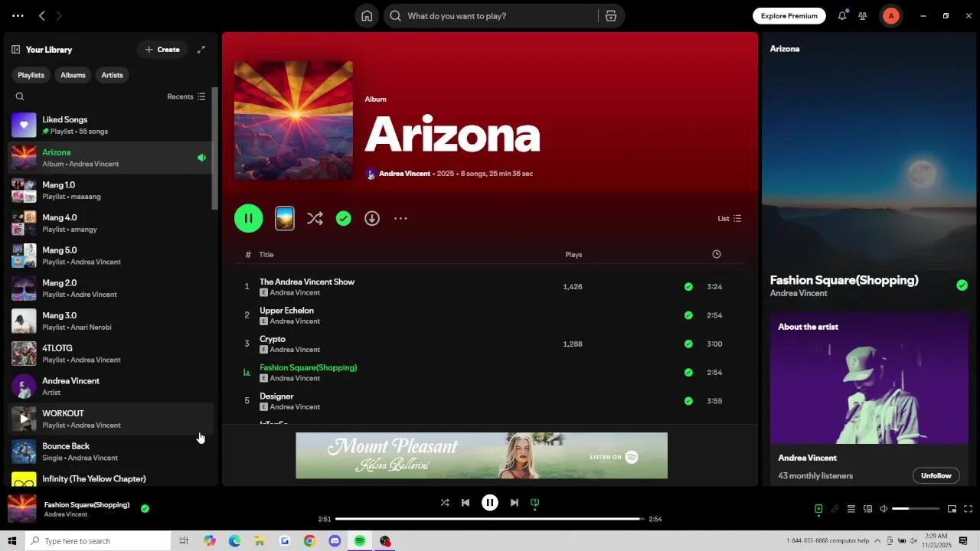
Task: Filter library by Playlists
Action: (x=31, y=75)
